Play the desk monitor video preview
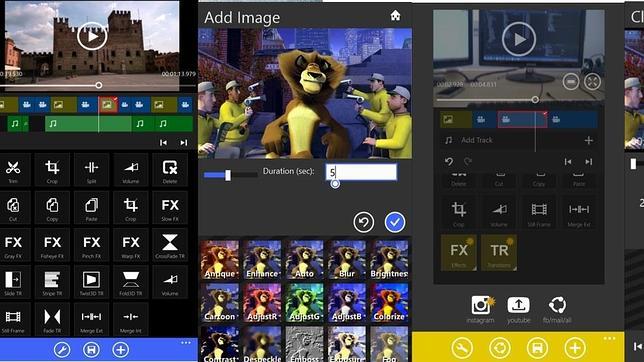 (519, 39)
